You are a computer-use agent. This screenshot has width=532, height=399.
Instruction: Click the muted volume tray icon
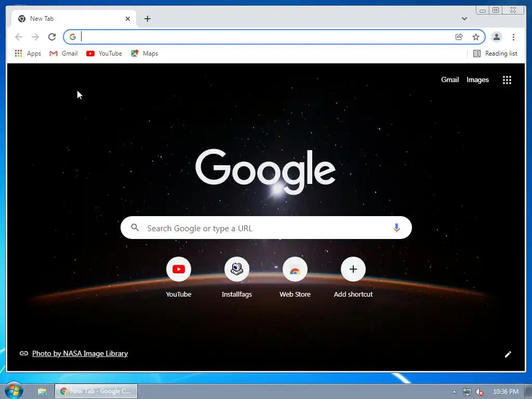(x=479, y=392)
